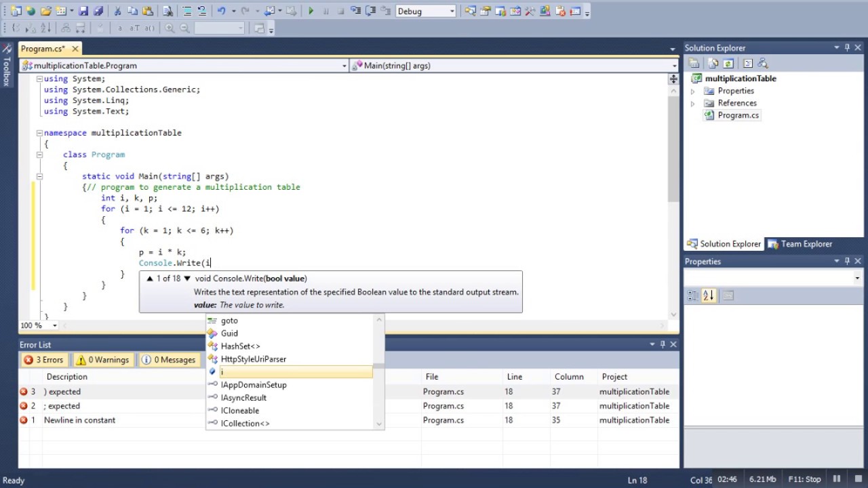Click the Save floppy-disk icon
868x488 pixels.
pos(83,11)
